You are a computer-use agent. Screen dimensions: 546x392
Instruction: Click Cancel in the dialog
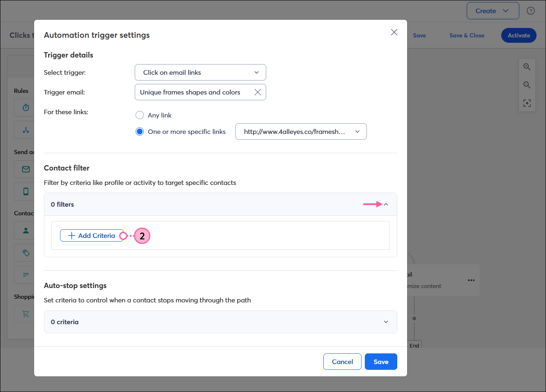[x=342, y=362]
